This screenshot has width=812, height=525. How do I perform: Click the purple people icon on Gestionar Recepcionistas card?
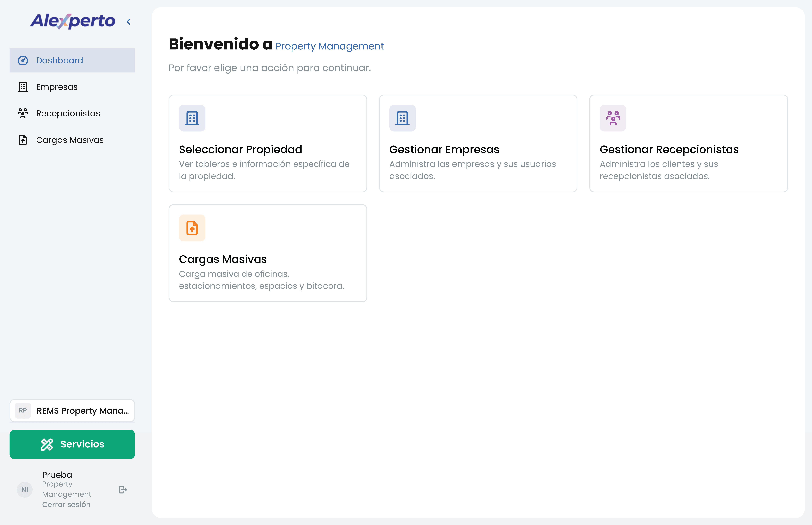(x=613, y=118)
